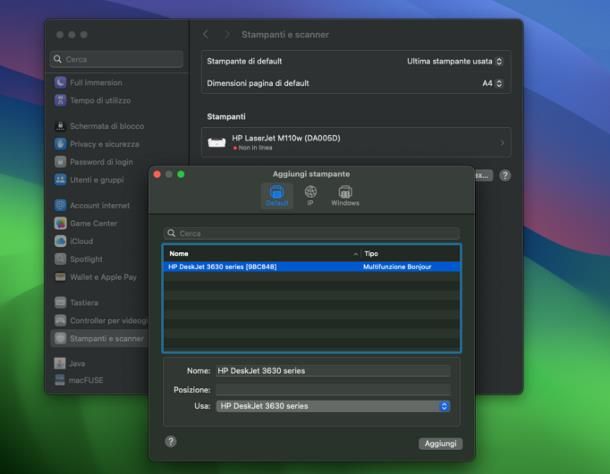Open the Usa driver dropdown

333,406
